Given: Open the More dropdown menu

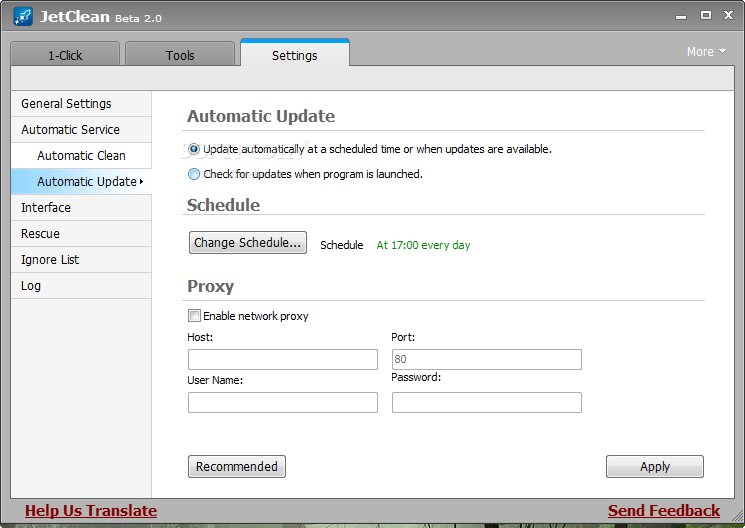Looking at the screenshot, I should pyautogui.click(x=707, y=51).
